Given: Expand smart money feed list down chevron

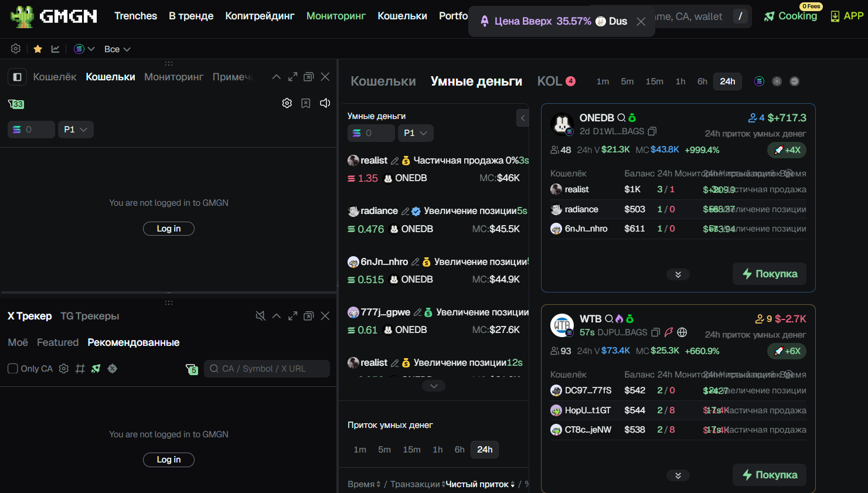Looking at the screenshot, I should coord(434,386).
